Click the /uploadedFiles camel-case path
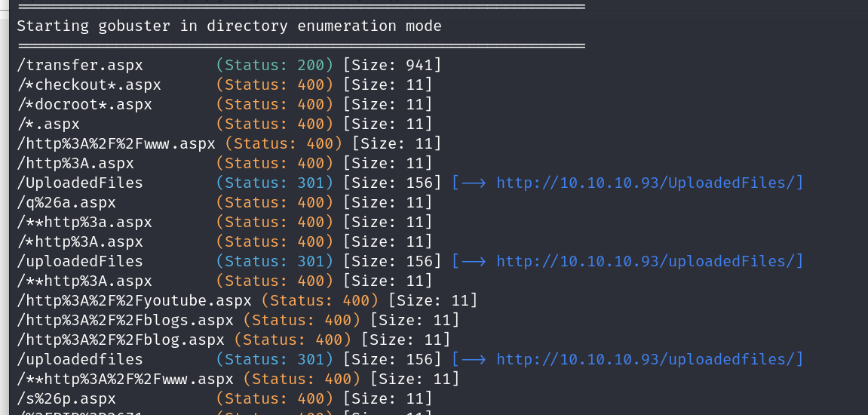868x415 pixels. [x=79, y=261]
